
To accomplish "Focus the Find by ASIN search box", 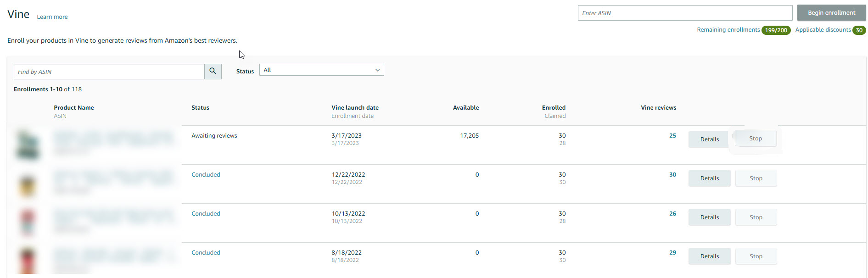I will pyautogui.click(x=109, y=72).
